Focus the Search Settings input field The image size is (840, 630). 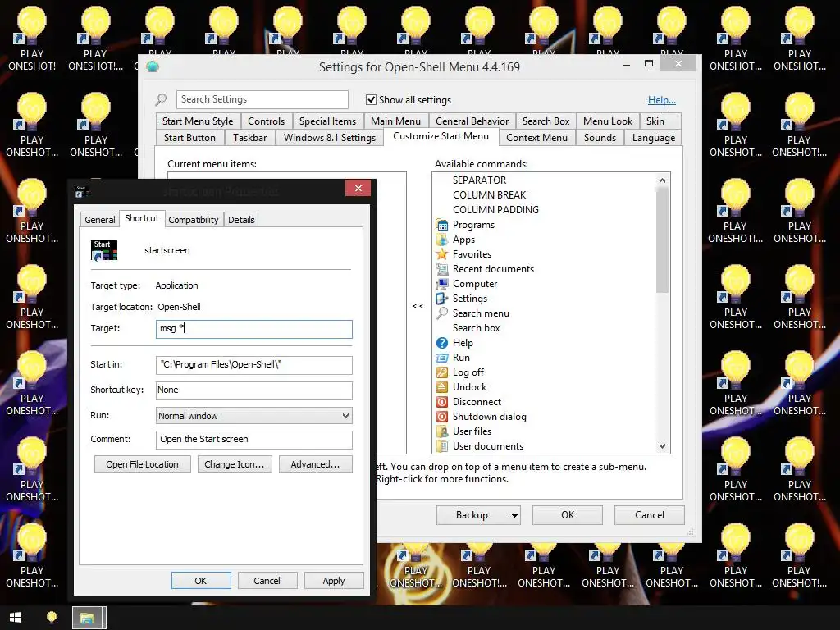click(x=262, y=99)
